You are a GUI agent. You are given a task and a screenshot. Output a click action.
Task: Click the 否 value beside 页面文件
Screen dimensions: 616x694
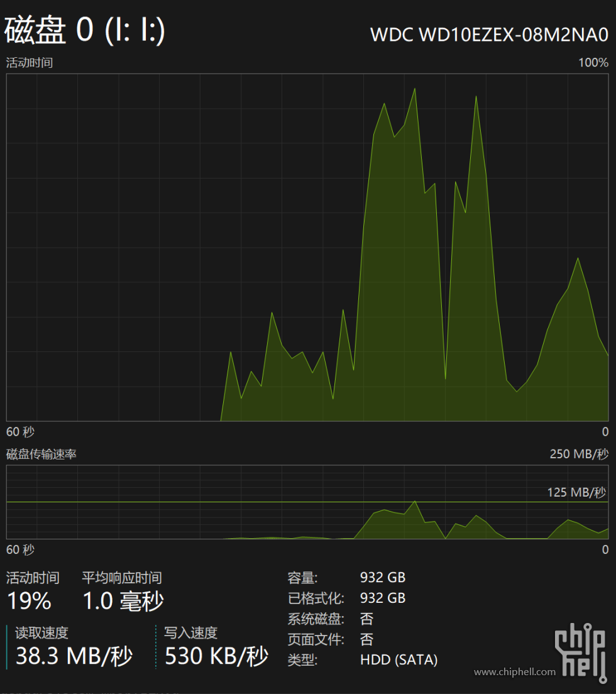pos(367,639)
